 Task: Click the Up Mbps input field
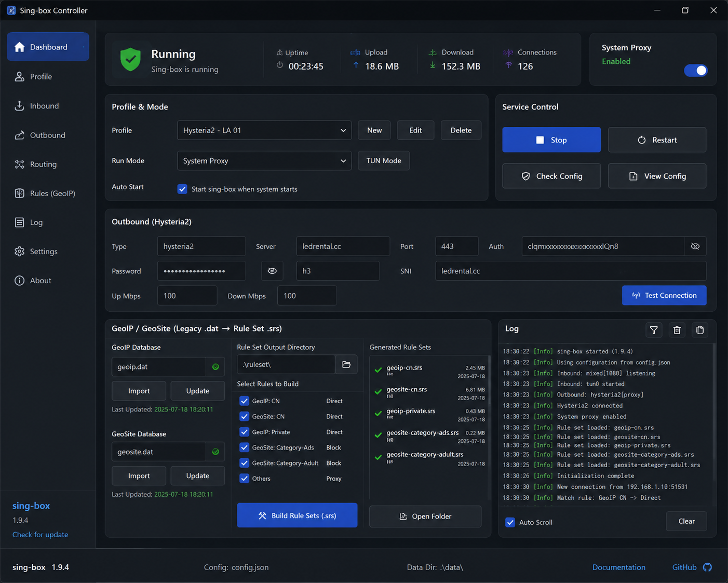[187, 296]
